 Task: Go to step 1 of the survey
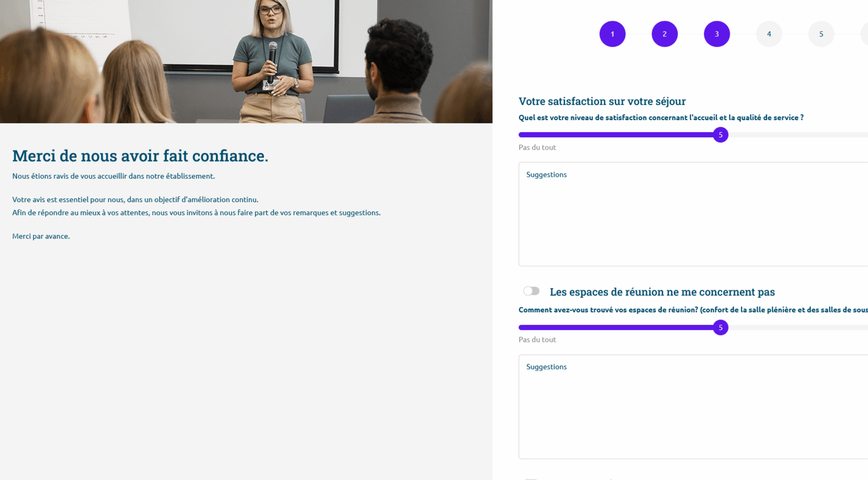click(x=612, y=34)
